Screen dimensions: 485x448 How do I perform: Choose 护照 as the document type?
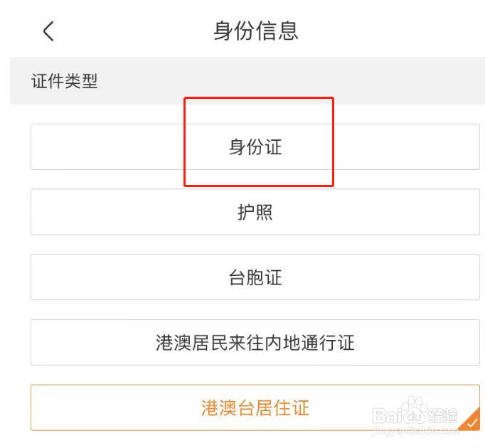click(255, 212)
